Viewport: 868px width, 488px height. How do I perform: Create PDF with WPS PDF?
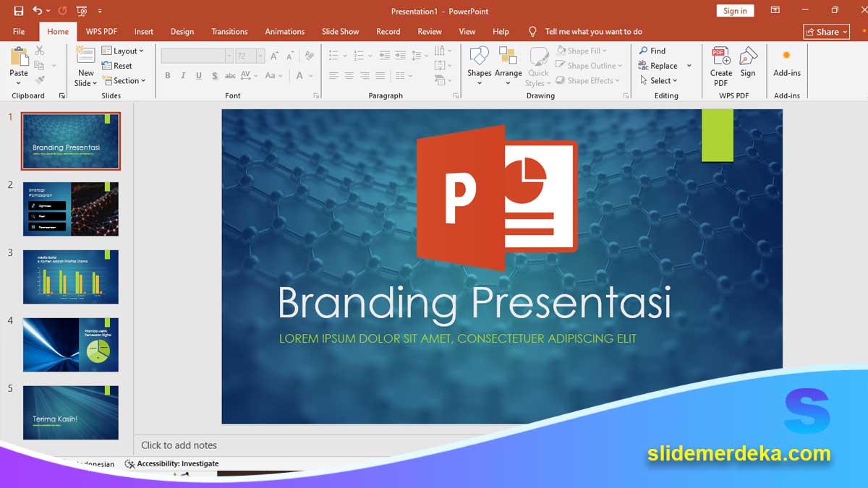[720, 67]
